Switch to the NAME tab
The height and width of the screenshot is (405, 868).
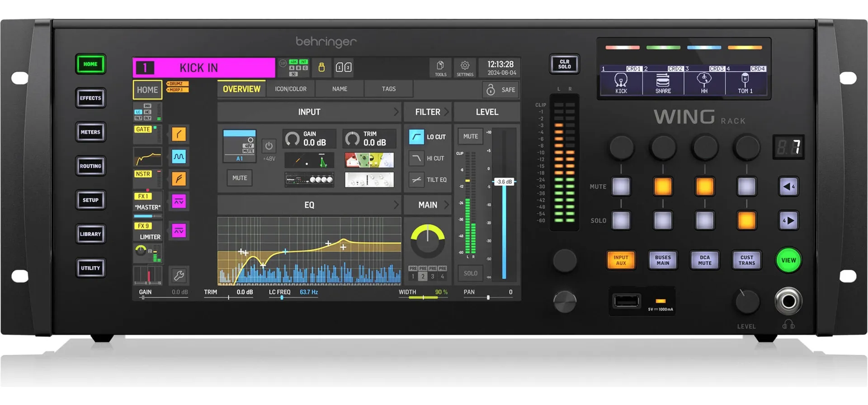(340, 89)
